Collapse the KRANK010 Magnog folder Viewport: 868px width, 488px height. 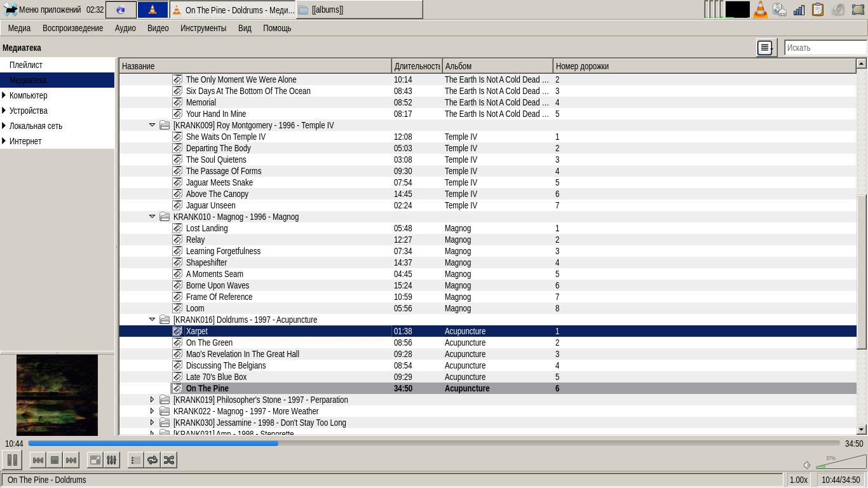tap(152, 217)
